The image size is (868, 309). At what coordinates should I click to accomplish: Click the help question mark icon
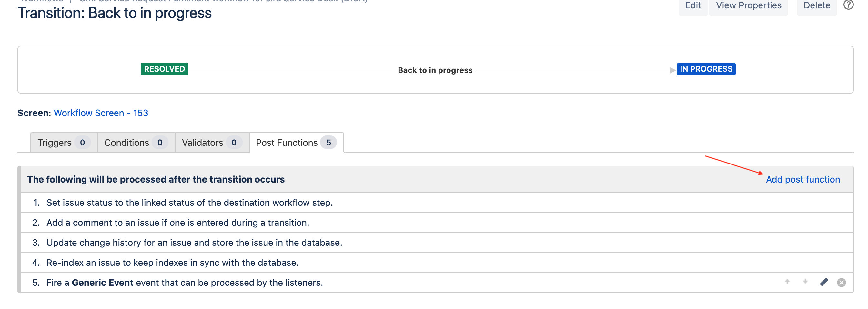[x=848, y=5]
